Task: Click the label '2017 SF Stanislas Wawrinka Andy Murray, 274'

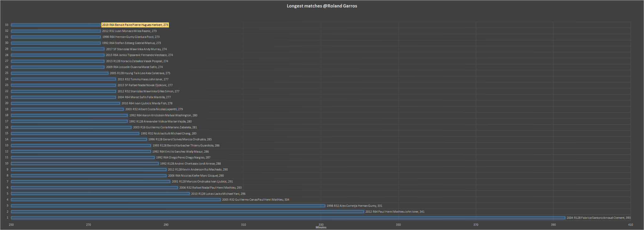Action: point(136,49)
